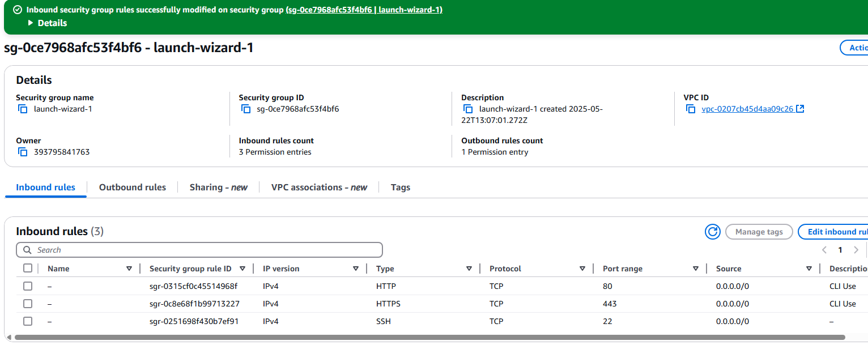
Task: Refresh the inbound rules table
Action: [713, 232]
